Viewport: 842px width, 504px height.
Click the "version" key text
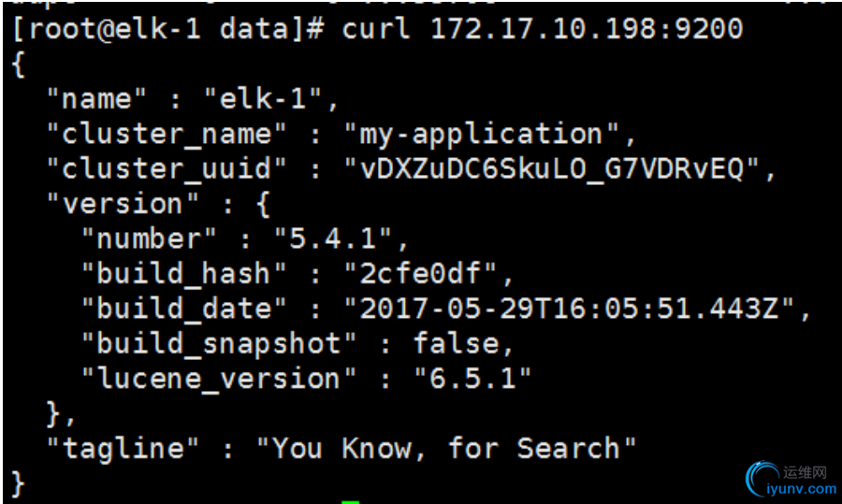pyautogui.click(x=123, y=204)
